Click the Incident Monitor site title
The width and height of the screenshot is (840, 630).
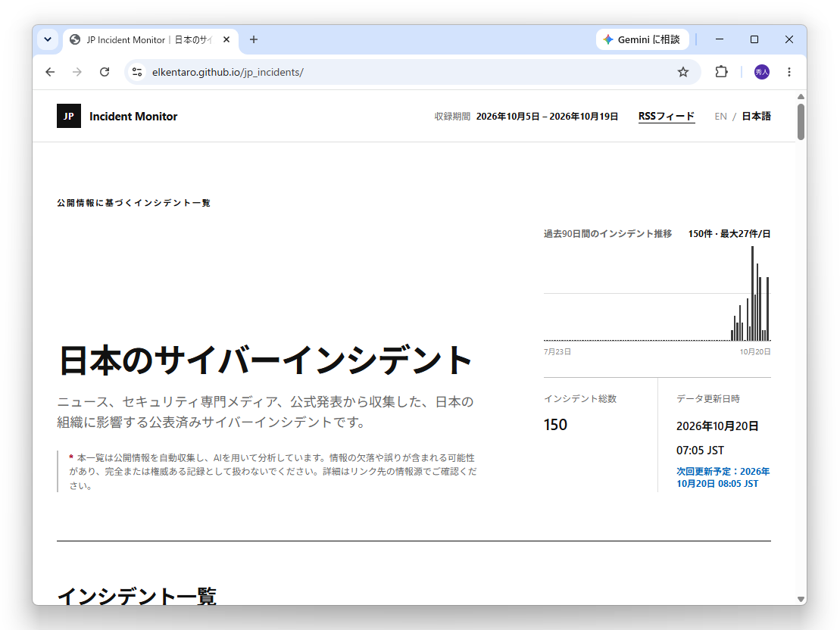(x=133, y=117)
